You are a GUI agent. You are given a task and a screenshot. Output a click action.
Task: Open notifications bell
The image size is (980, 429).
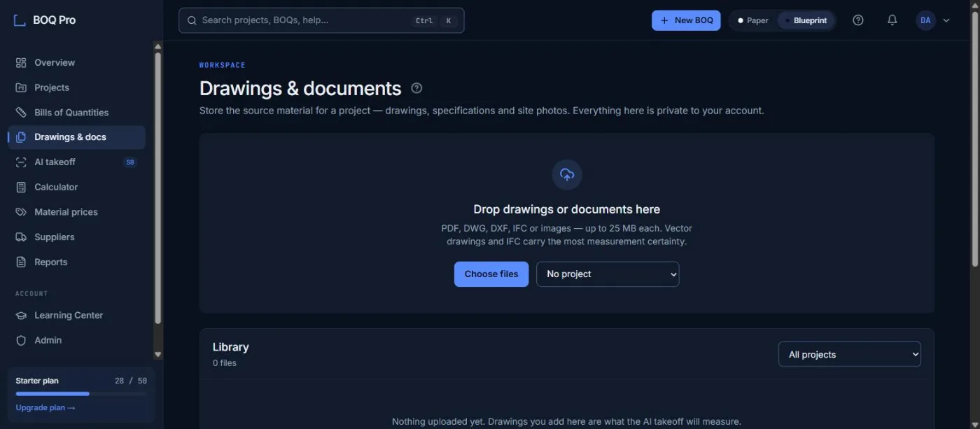(x=892, y=20)
